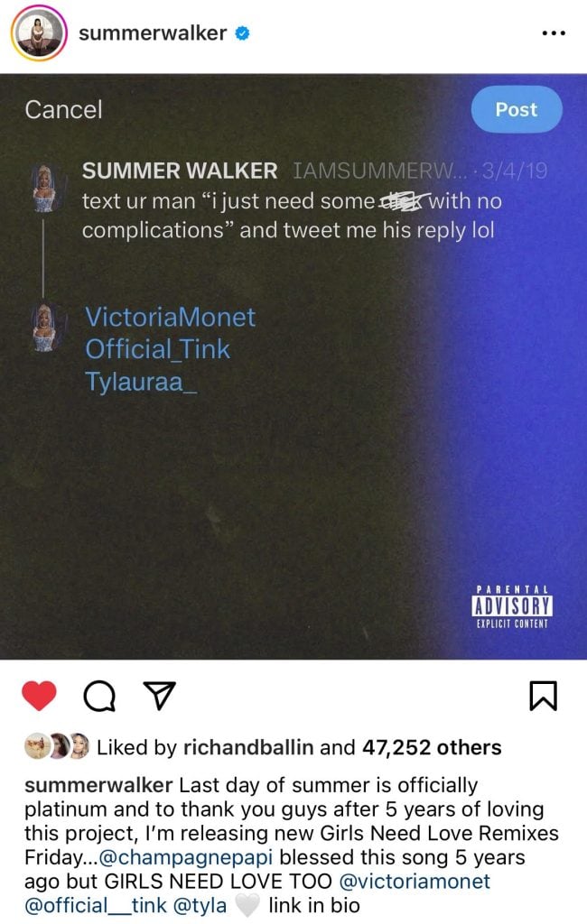Open @official__tink mention in caption
This screenshot has width=587, height=924.
(96, 905)
